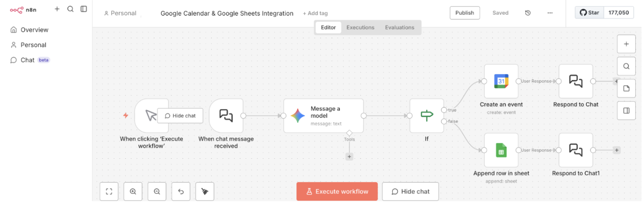
Task: Click the star count 177,050
Action: click(x=618, y=13)
